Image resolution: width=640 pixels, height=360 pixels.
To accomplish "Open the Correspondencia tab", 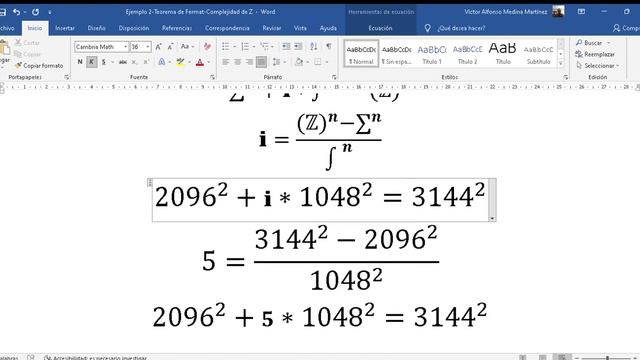I will [227, 28].
